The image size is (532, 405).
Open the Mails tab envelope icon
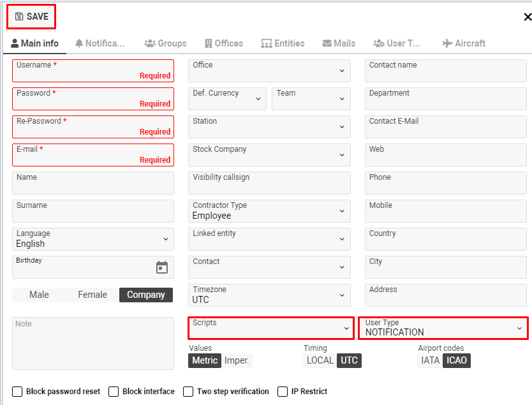pyautogui.click(x=327, y=43)
